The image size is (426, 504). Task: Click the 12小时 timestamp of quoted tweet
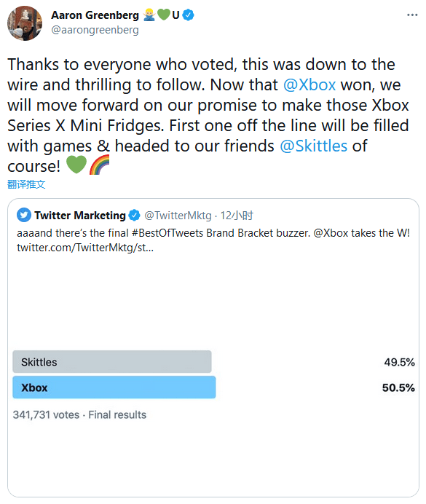pyautogui.click(x=237, y=216)
